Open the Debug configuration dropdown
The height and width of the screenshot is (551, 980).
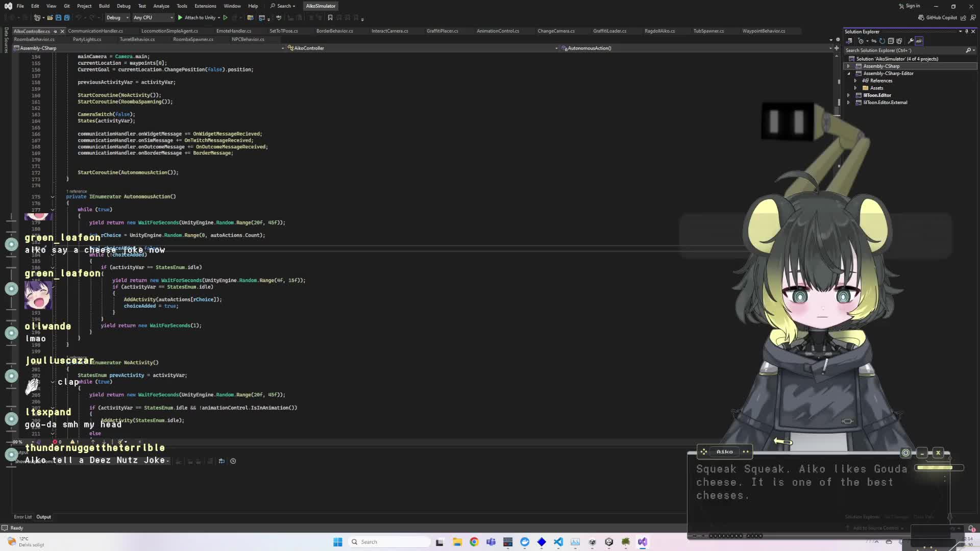117,18
